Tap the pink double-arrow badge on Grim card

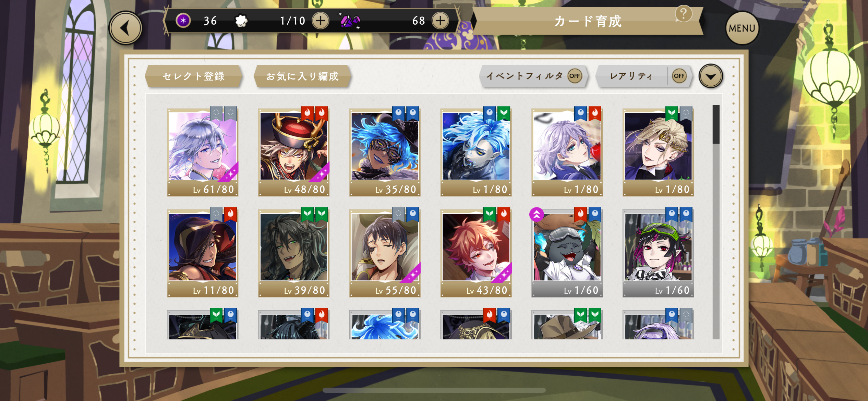[537, 215]
